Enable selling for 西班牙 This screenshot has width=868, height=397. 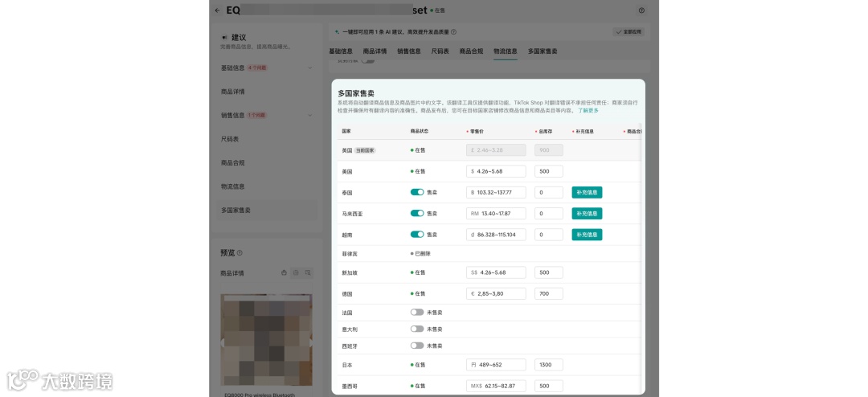coord(417,346)
